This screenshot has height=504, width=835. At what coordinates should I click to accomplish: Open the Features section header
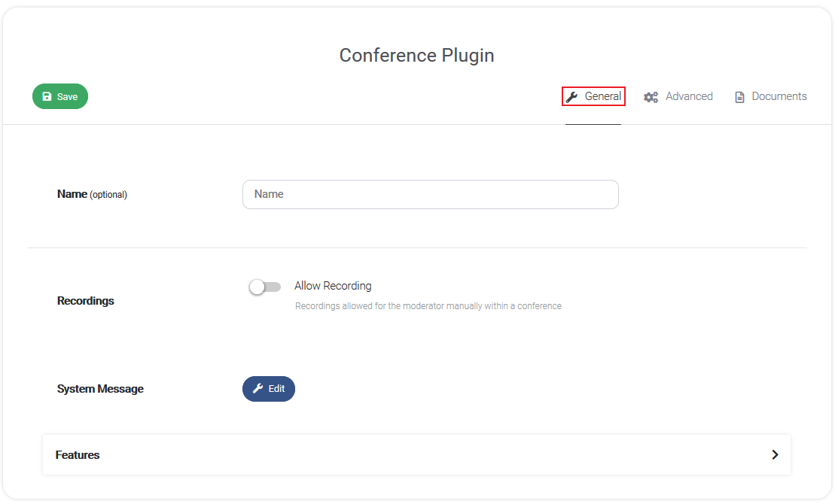[x=416, y=454]
